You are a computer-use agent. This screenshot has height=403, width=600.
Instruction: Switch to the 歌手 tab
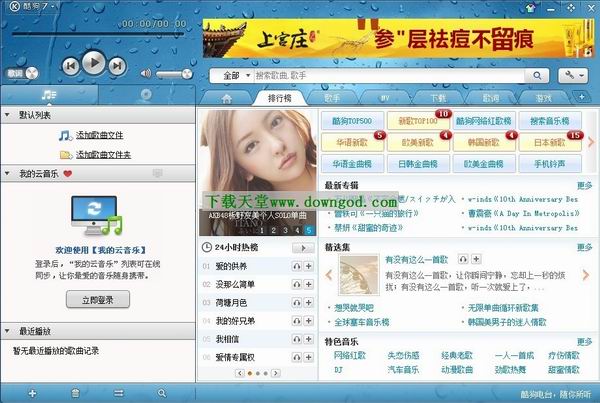(331, 98)
